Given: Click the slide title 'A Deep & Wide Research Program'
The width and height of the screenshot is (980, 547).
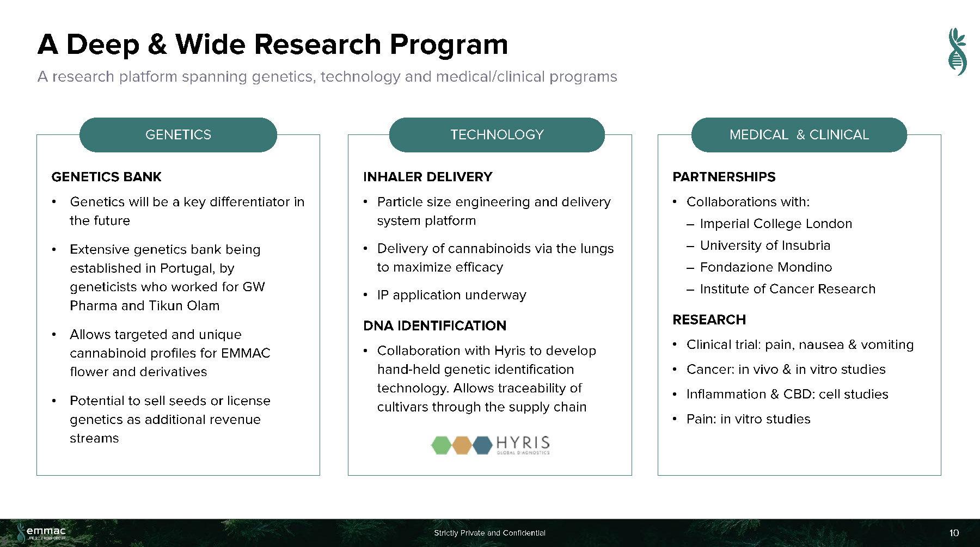Looking at the screenshot, I should tap(272, 45).
